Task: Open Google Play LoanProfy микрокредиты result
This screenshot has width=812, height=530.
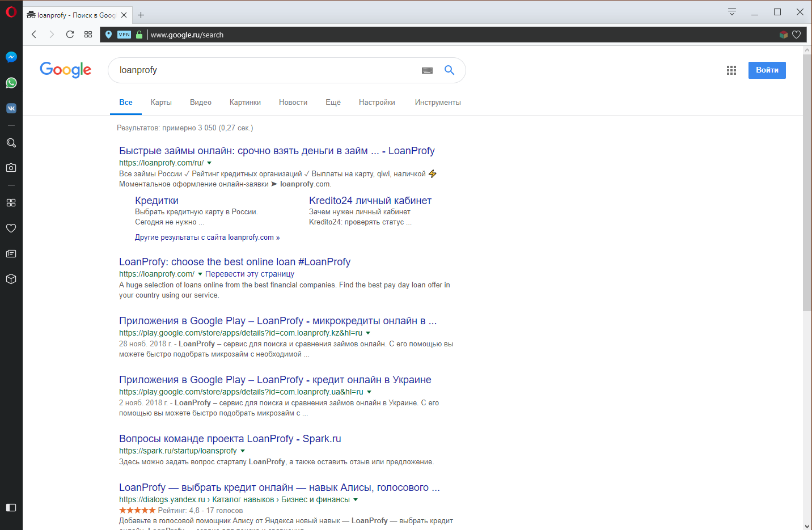Action: click(x=278, y=321)
